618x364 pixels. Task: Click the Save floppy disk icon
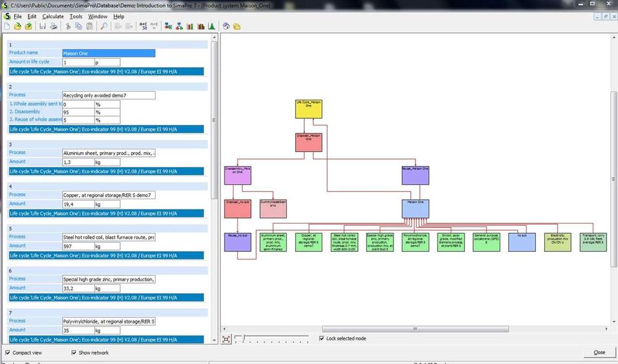[43, 27]
